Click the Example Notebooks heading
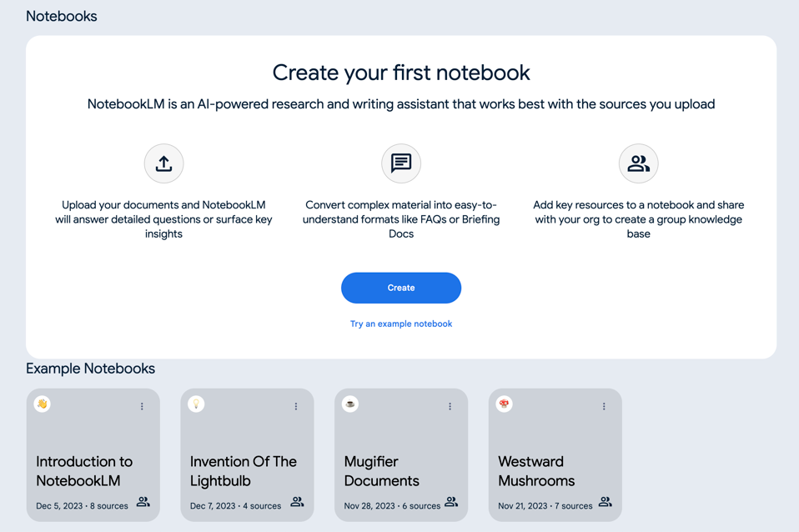The height and width of the screenshot is (532, 799). 90,369
